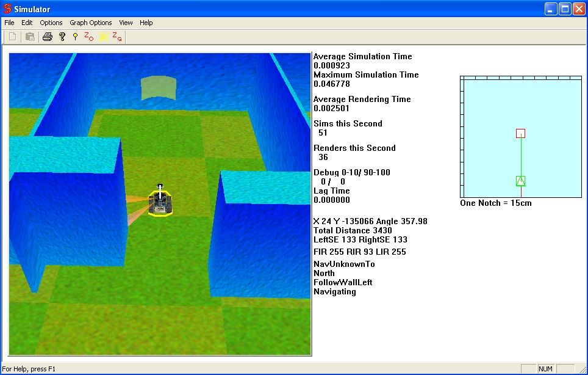The image size is (588, 375).
Task: Open the File menu
Action: [x=9, y=23]
